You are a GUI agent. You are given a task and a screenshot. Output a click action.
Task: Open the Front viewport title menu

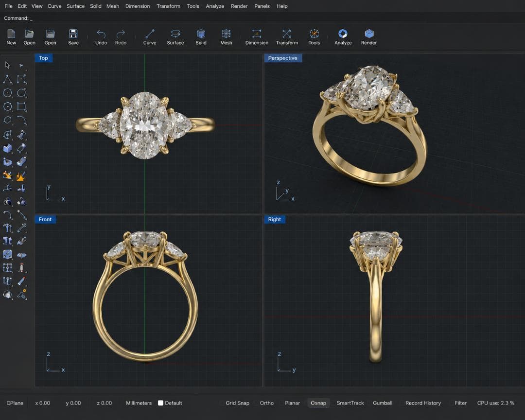[45, 219]
